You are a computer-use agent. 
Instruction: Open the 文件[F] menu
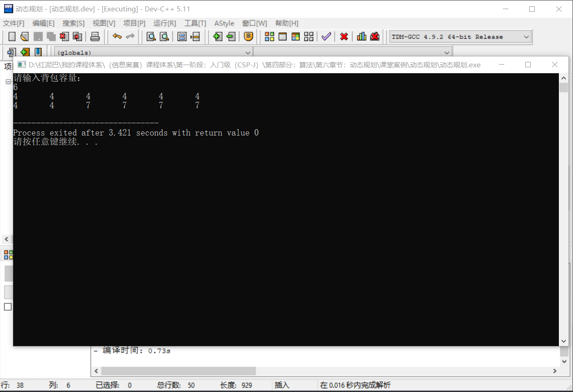(14, 23)
